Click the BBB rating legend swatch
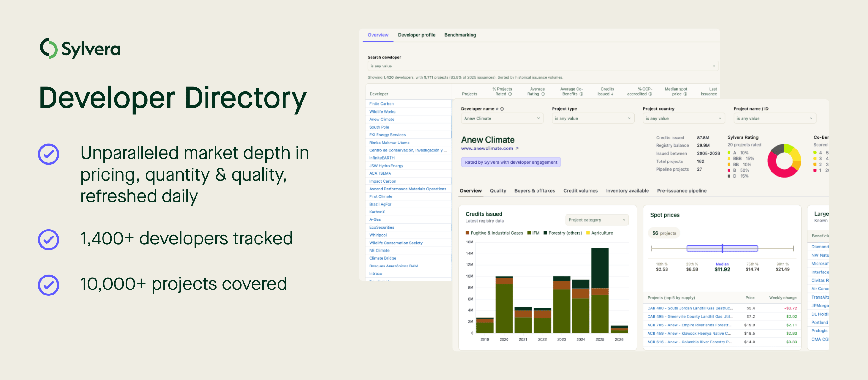 point(729,159)
